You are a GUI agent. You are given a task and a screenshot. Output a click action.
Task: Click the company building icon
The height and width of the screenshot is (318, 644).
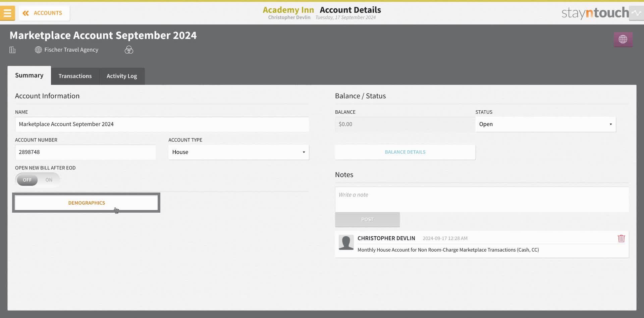pyautogui.click(x=12, y=50)
